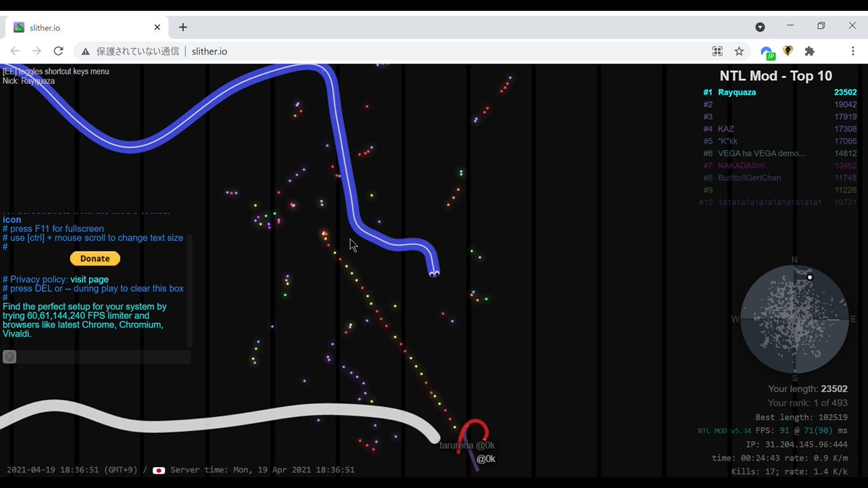
Task: Click the server time text at bottom
Action: (263, 470)
